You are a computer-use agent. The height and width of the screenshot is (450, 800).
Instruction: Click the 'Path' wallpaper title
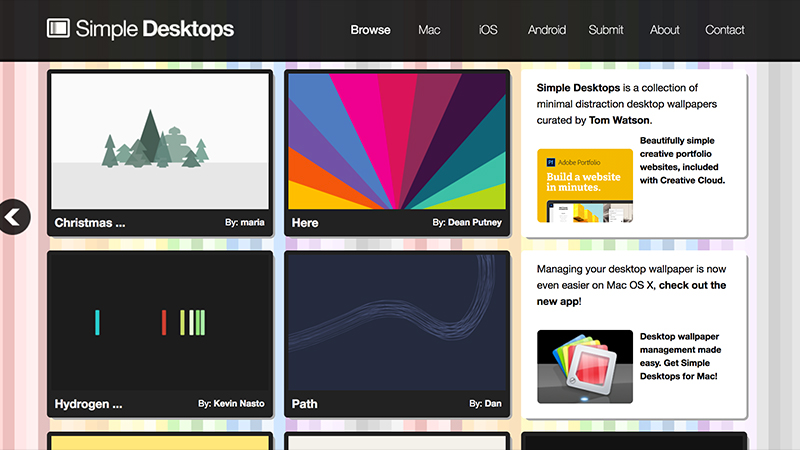coord(304,404)
